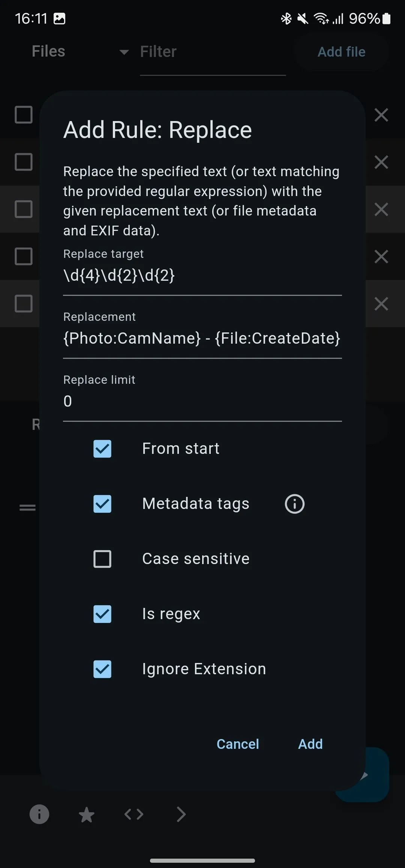Remove the first file with its X icon
405x868 pixels.
381,115
